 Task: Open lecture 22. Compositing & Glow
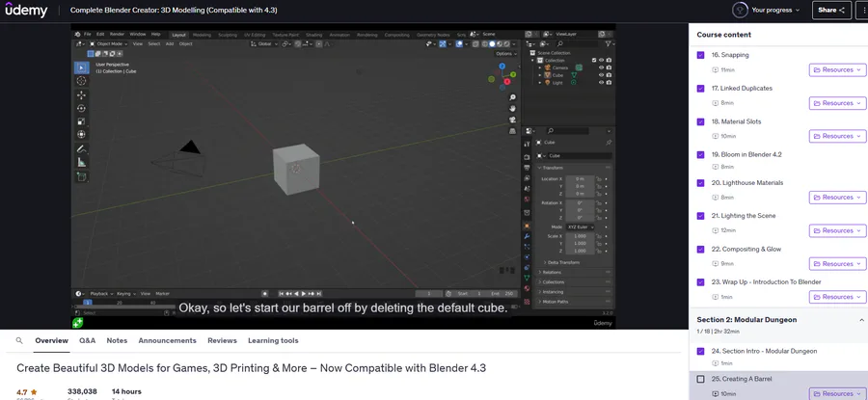[746, 249]
